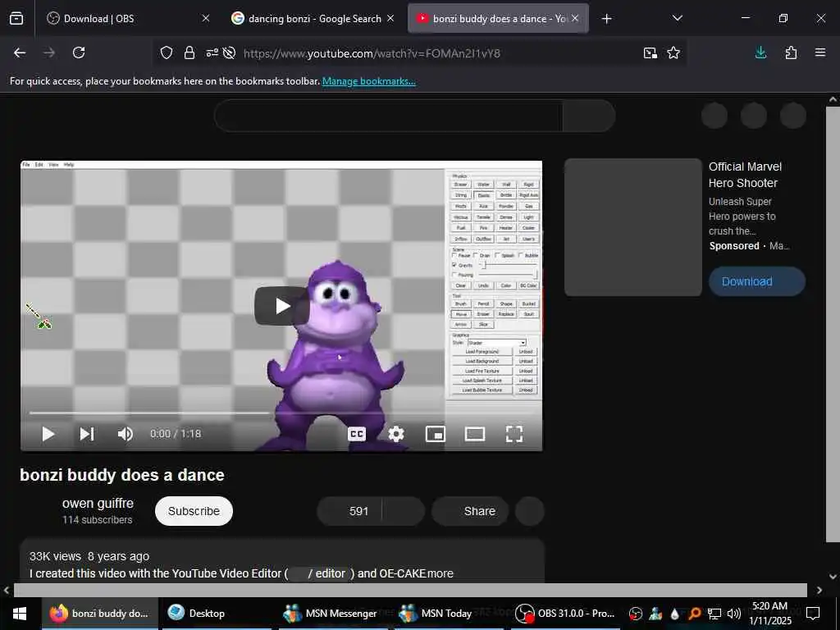Open the Firefox downloads panel
Image resolution: width=840 pixels, height=630 pixels.
point(760,53)
